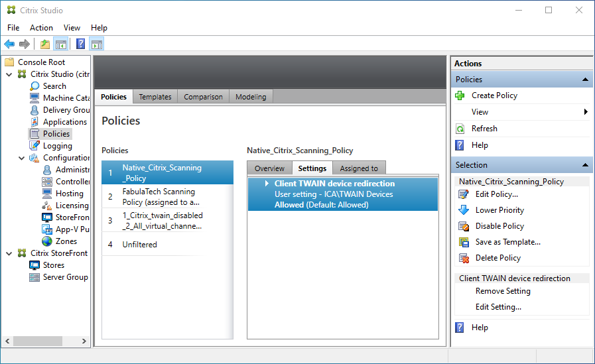This screenshot has width=595, height=364.
Task: Click Create Policy action link
Action: click(x=494, y=95)
